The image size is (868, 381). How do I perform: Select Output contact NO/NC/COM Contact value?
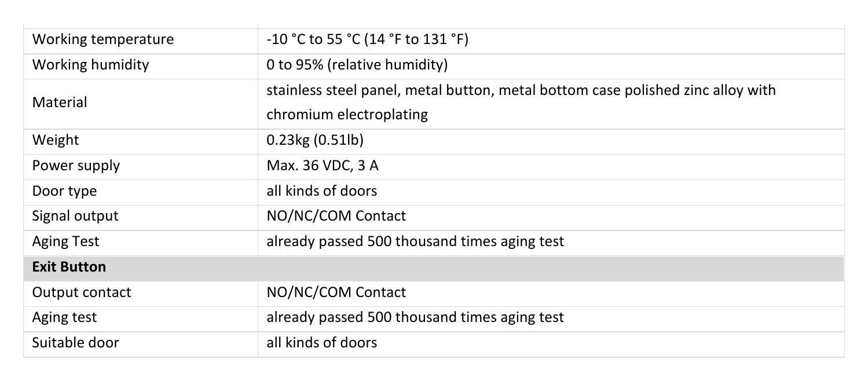coord(336,292)
